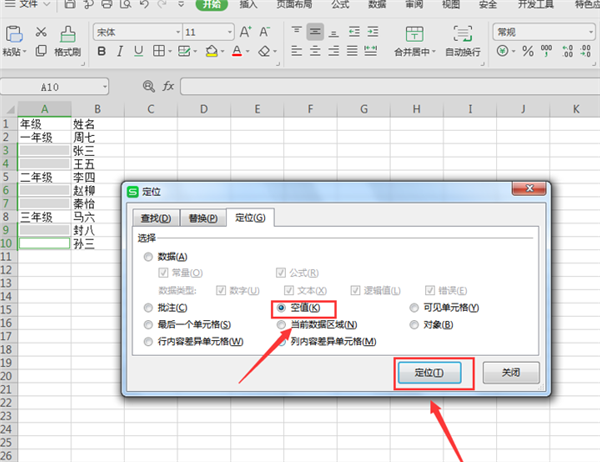Click the red font color swatch
The height and width of the screenshot is (462, 600).
(237, 51)
